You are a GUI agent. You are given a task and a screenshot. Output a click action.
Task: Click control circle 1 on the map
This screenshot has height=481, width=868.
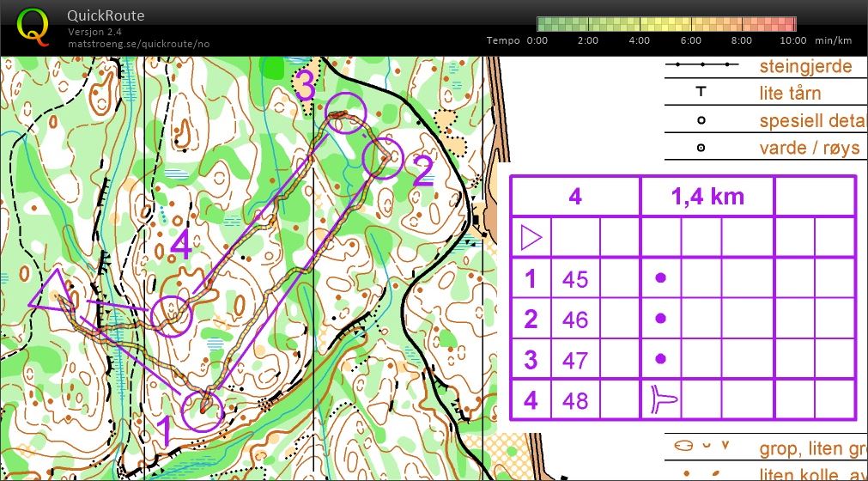pyautogui.click(x=203, y=411)
